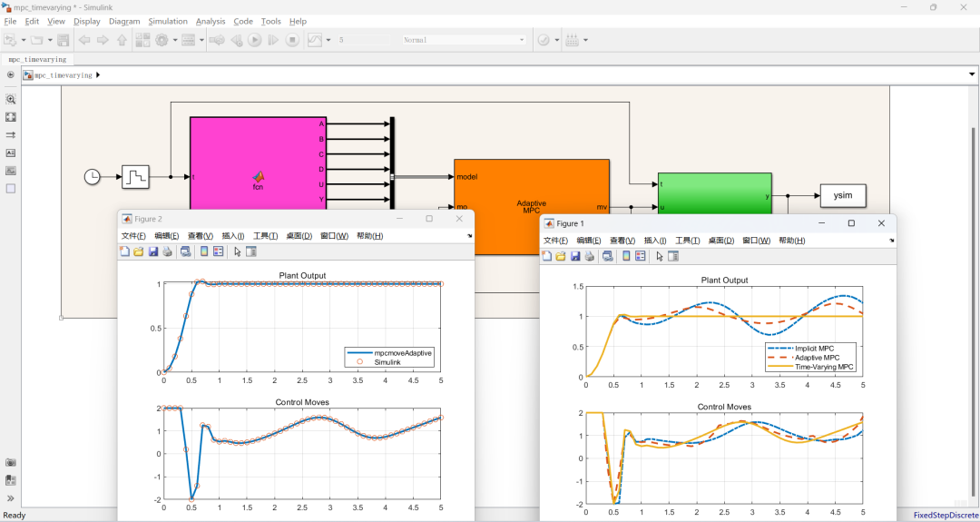The image size is (980, 522).
Task: Open the Display menu
Action: [87, 21]
